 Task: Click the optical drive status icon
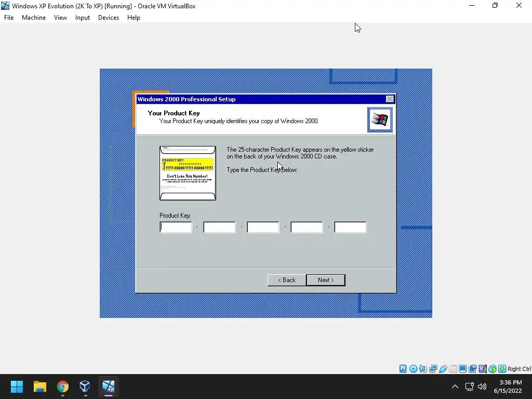tap(413, 369)
